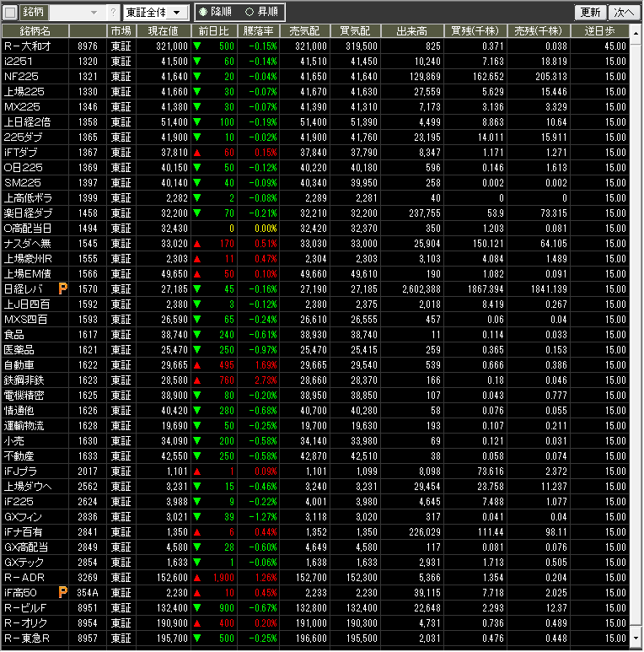Image resolution: width=644 pixels, height=652 pixels.
Task: Click the P icon on 日経レバ row
Action: click(x=62, y=288)
